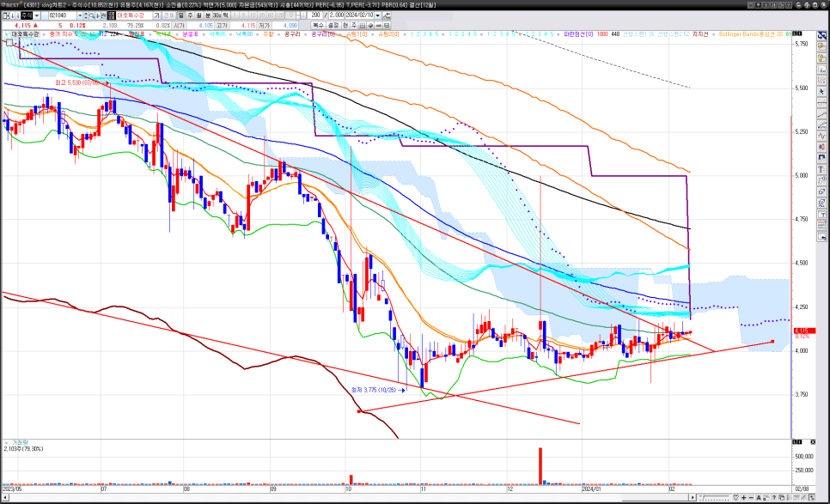Click the 현 button

point(345,26)
